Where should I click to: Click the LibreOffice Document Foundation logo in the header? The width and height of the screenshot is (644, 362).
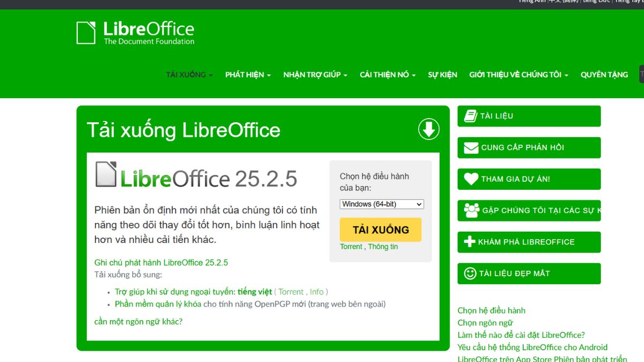135,33
